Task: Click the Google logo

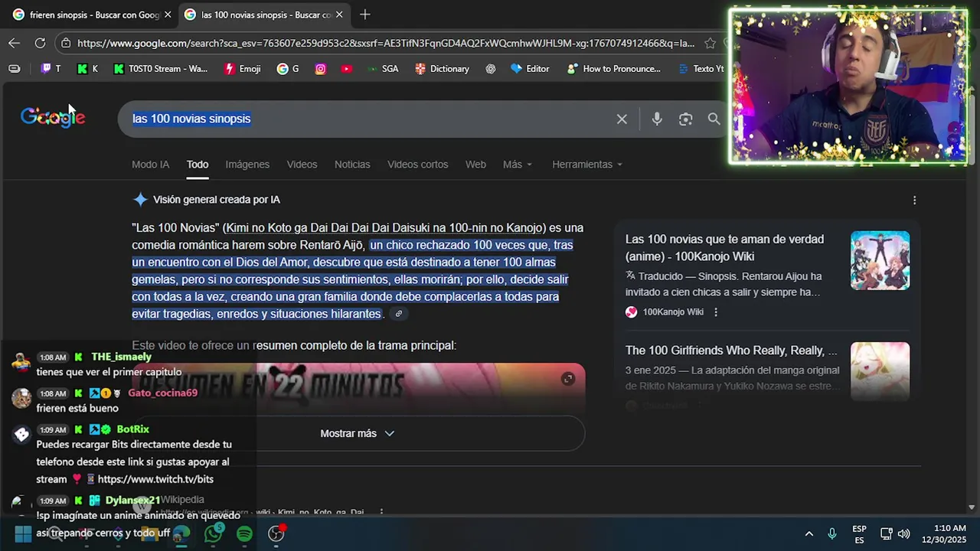Action: (x=53, y=117)
